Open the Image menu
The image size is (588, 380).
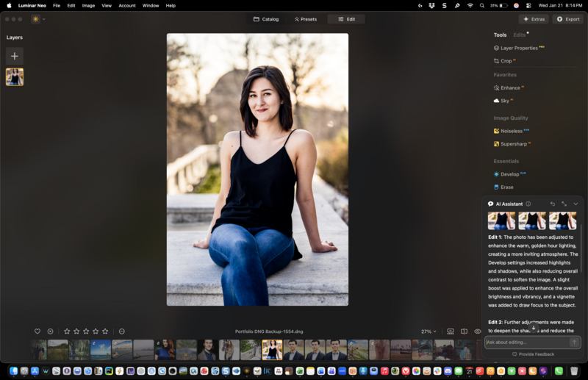point(88,6)
